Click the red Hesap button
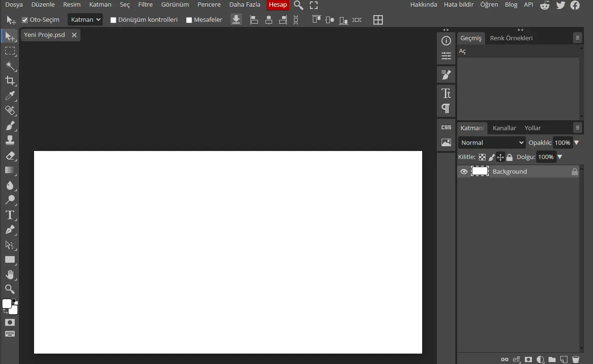Image resolution: width=593 pixels, height=364 pixels. (x=278, y=5)
